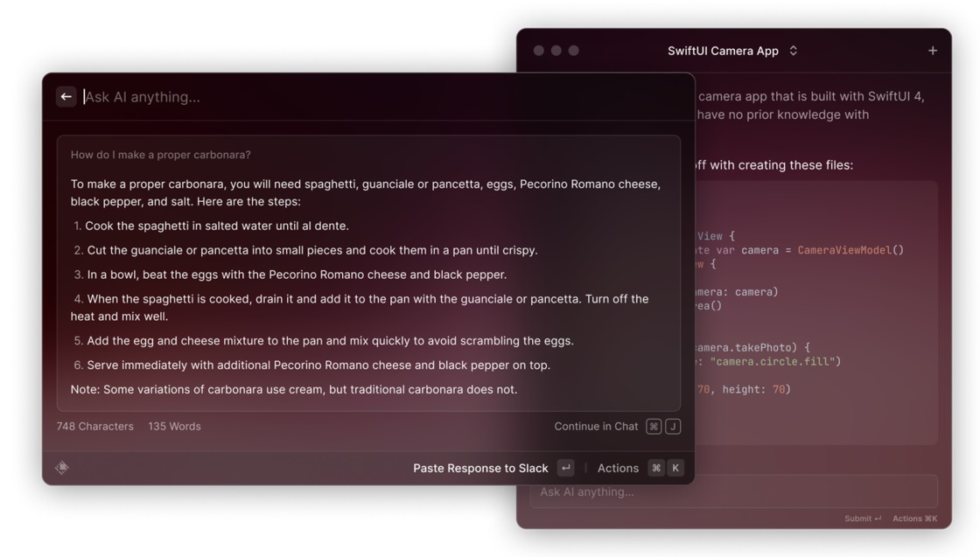This screenshot has width=980, height=557.
Task: Click the Raycast logo in the bottom bar
Action: point(62,468)
